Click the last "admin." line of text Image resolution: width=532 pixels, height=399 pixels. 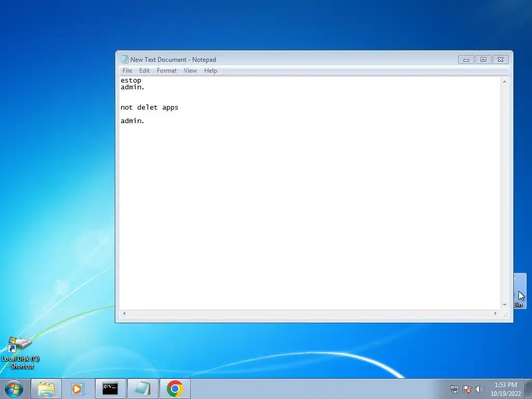(x=132, y=121)
